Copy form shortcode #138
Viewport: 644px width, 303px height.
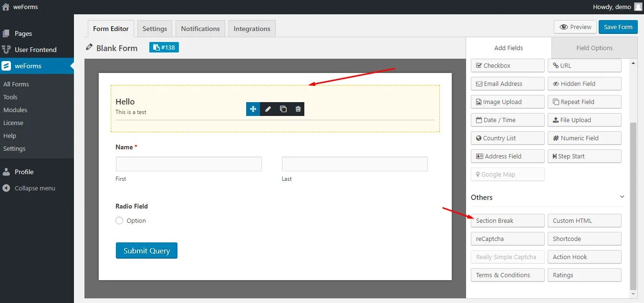coord(164,47)
